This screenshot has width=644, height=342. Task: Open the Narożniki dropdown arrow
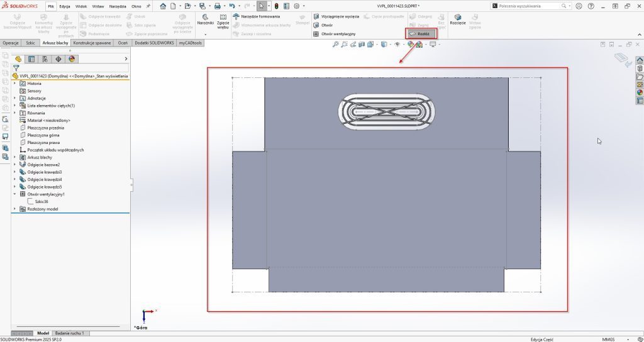click(205, 35)
